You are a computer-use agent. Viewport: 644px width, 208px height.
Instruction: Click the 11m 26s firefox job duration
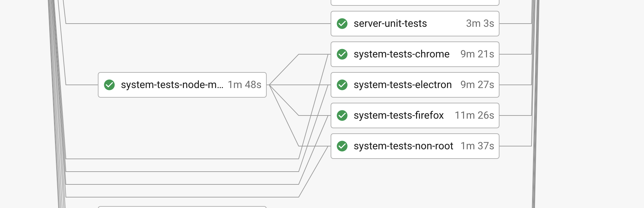click(474, 115)
